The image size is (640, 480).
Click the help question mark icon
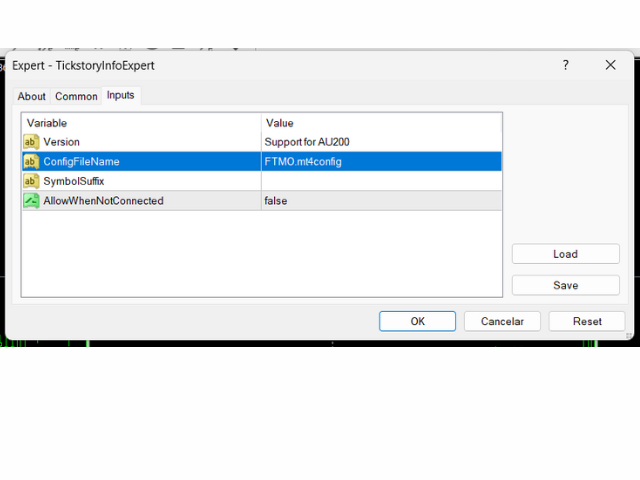565,65
